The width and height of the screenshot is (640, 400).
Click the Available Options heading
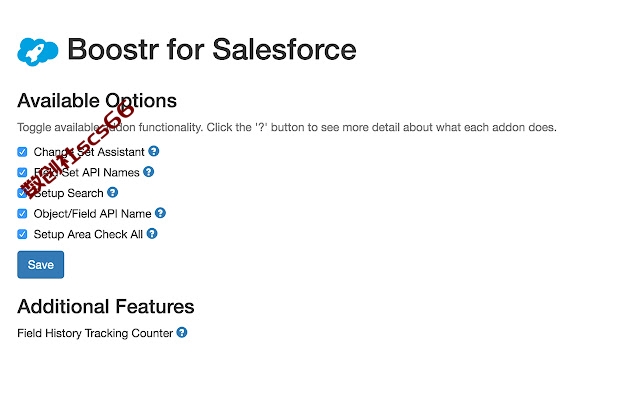[x=97, y=100]
